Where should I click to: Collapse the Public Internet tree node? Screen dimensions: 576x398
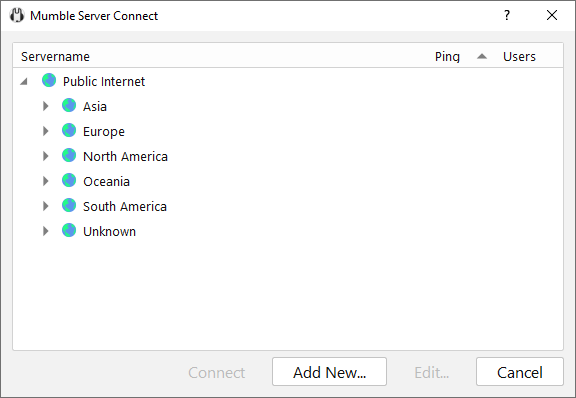(24, 81)
